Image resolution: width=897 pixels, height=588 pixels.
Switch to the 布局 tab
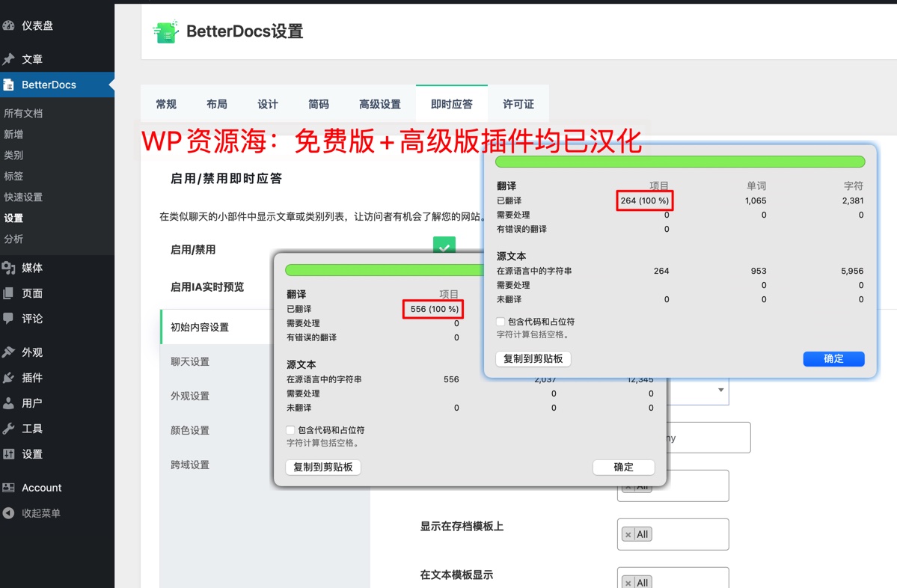(x=217, y=104)
